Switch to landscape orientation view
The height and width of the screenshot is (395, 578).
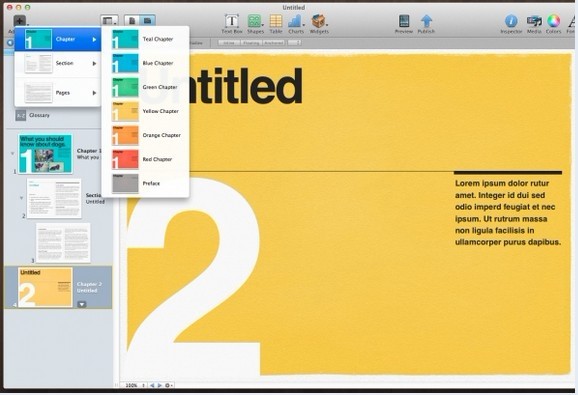[147, 20]
